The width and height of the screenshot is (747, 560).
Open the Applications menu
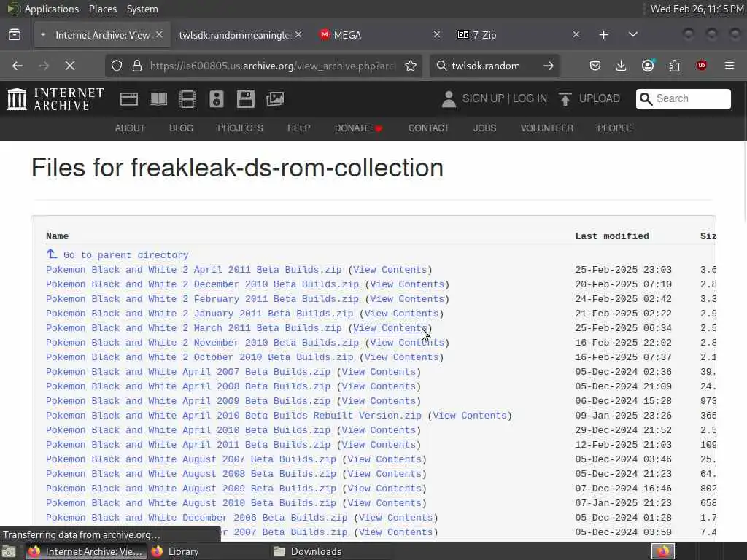tap(52, 9)
